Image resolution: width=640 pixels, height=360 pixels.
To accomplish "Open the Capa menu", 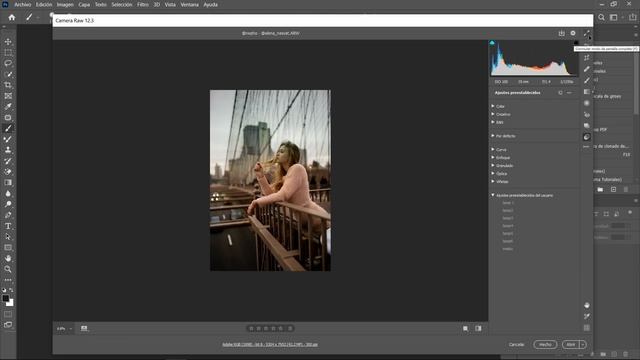I will 84,4.
